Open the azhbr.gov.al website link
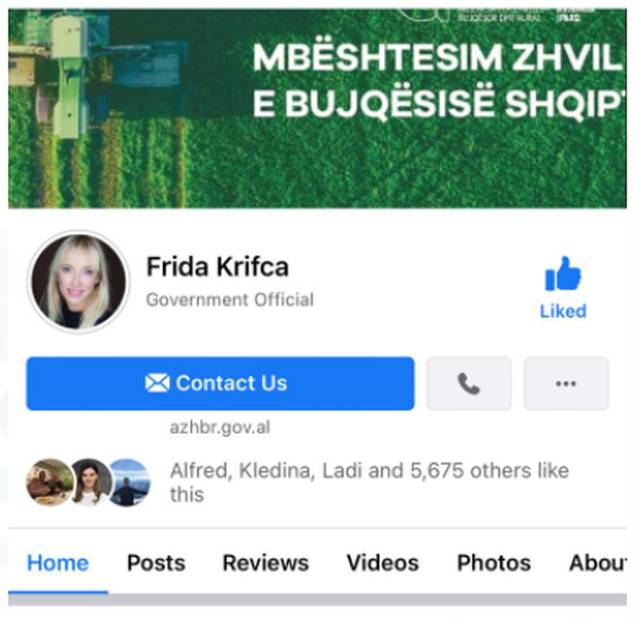The image size is (640, 624). (x=220, y=427)
